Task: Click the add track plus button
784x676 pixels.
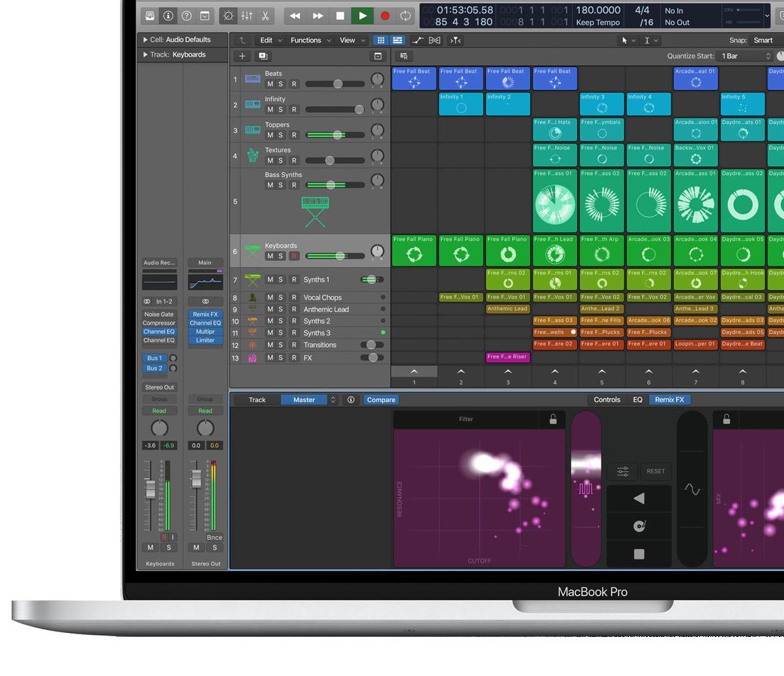Action: coord(242,57)
